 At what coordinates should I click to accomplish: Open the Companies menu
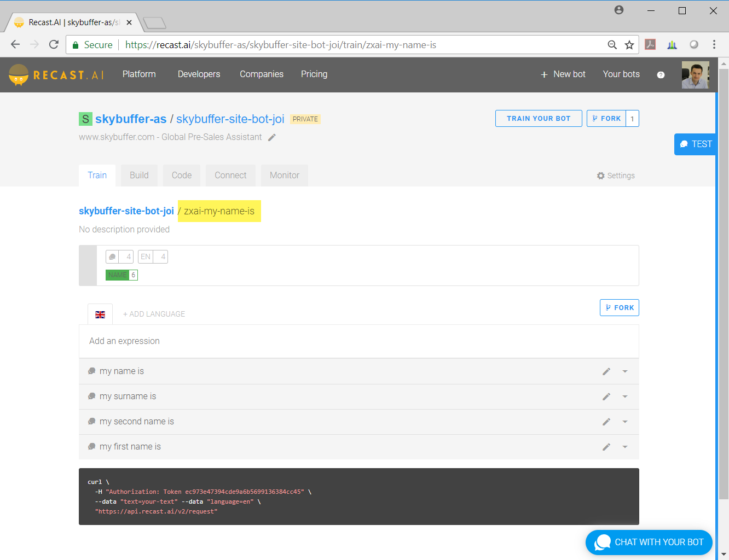click(x=262, y=74)
